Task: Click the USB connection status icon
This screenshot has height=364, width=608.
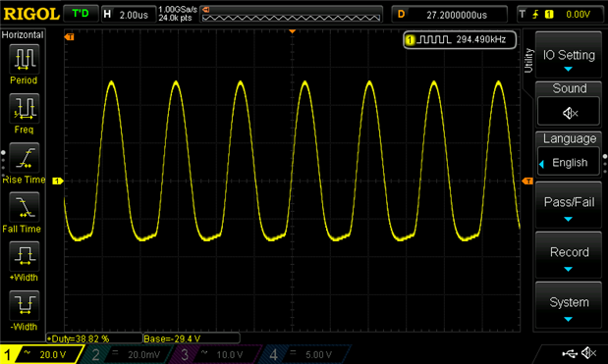Action: (x=570, y=353)
